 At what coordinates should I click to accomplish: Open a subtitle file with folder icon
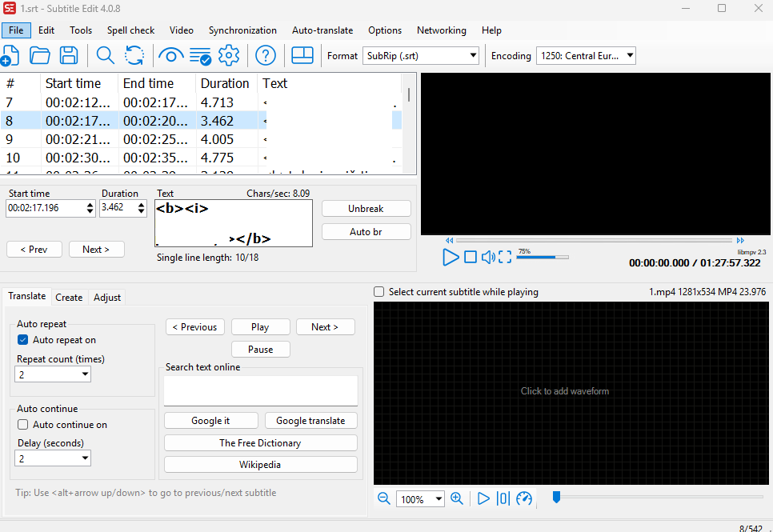point(39,55)
